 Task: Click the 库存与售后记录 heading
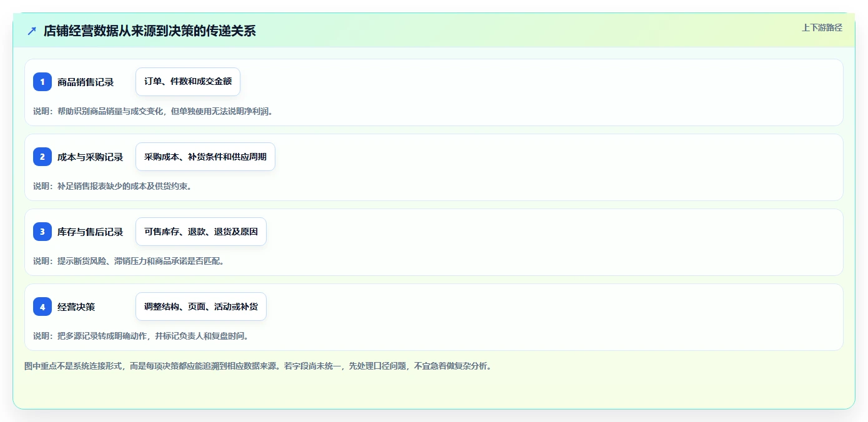click(x=90, y=232)
